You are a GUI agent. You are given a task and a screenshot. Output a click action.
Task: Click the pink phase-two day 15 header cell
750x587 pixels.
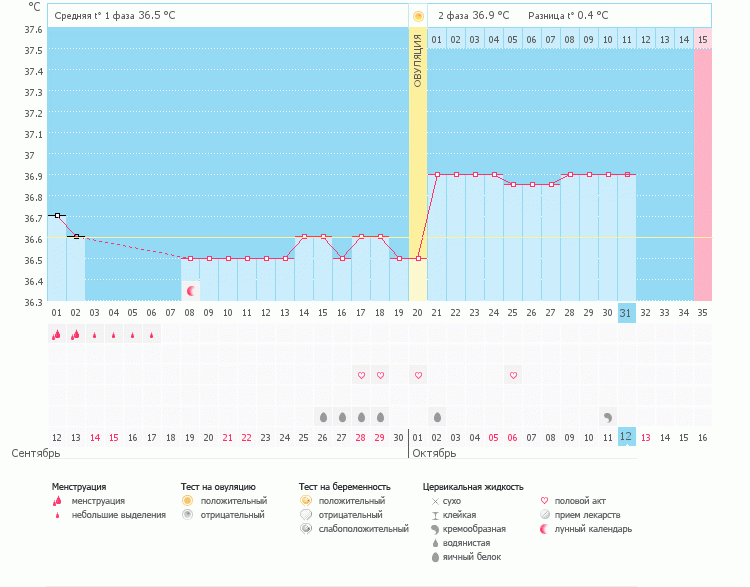703,39
